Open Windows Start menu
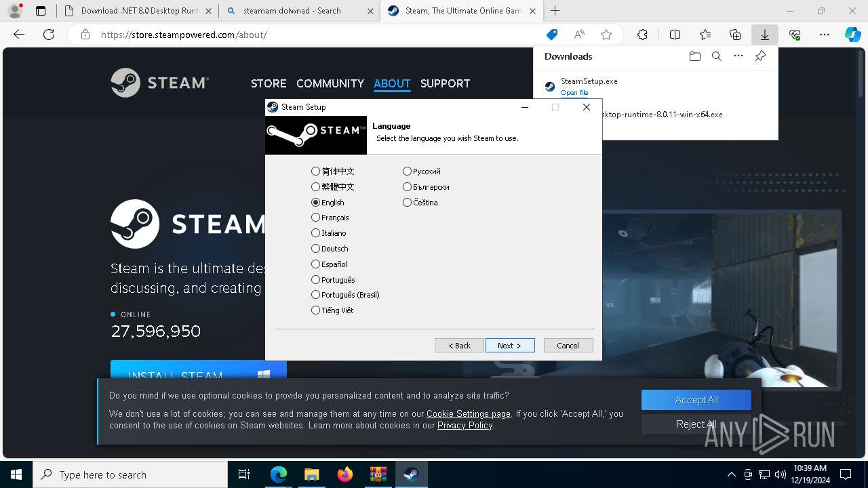 (16, 474)
